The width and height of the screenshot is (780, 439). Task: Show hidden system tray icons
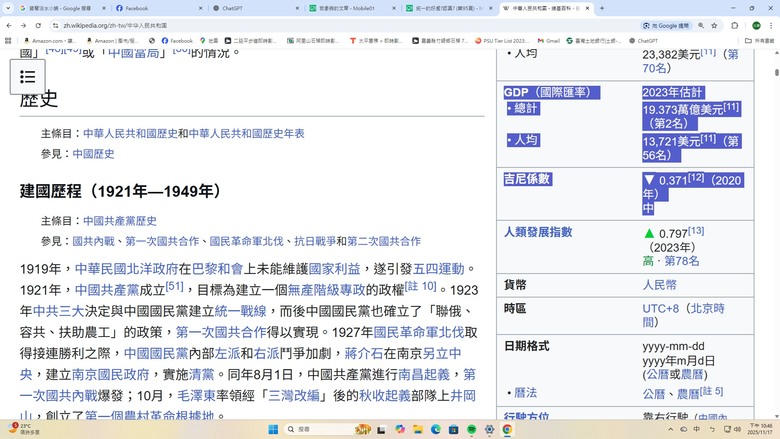[671, 429]
